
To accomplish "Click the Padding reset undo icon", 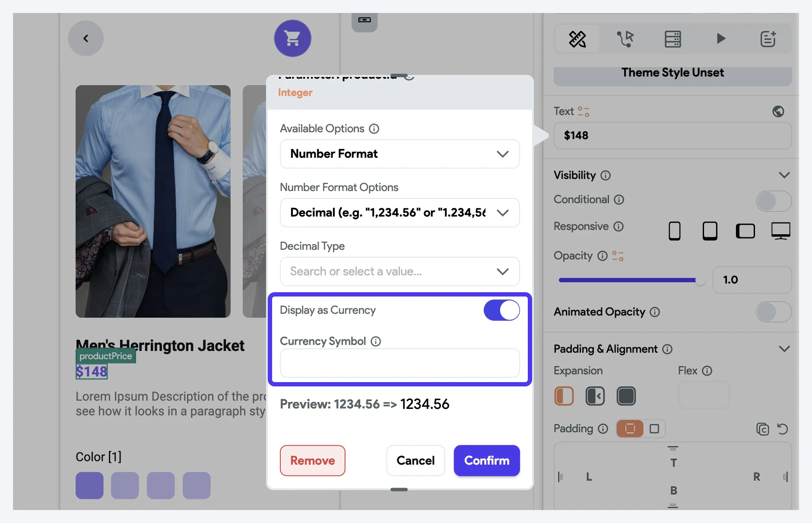I will (783, 429).
